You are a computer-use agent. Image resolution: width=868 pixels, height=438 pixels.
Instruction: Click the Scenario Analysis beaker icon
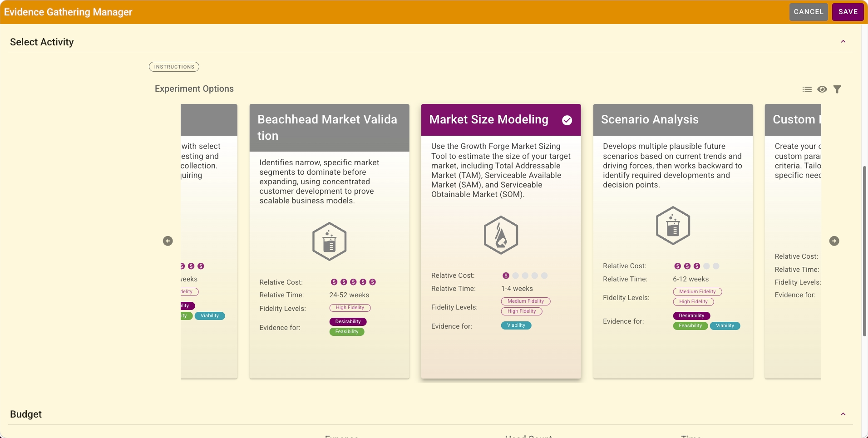[673, 226]
